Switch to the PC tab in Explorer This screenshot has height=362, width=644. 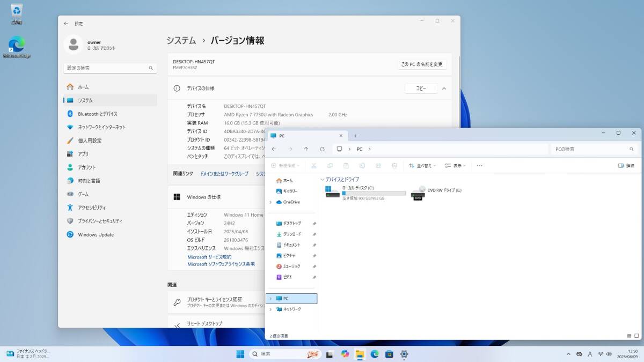tap(301, 136)
